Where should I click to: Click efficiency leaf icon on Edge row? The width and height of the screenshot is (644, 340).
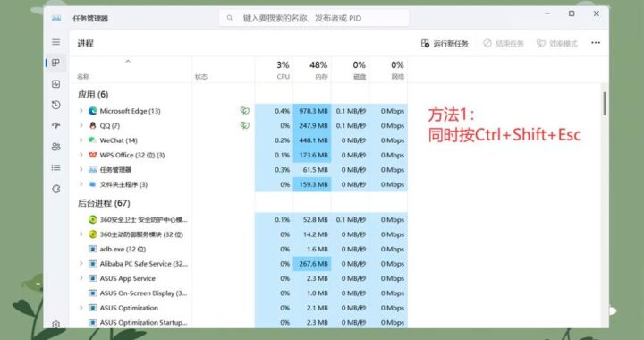(244, 110)
